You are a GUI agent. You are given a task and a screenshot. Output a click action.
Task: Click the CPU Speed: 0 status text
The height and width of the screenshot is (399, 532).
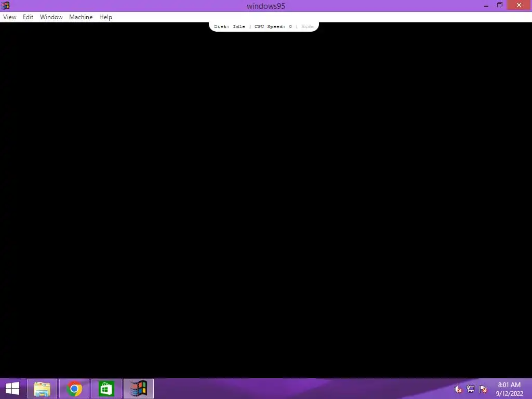click(273, 26)
